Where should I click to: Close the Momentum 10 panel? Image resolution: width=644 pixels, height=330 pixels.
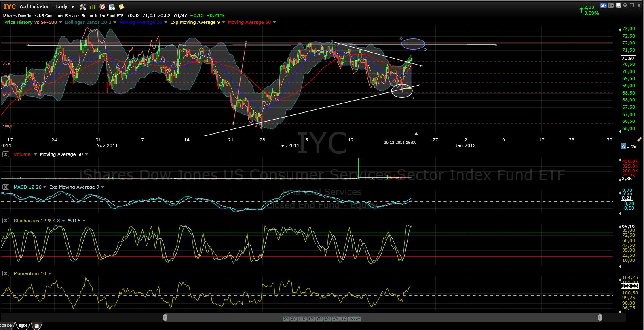[6, 273]
